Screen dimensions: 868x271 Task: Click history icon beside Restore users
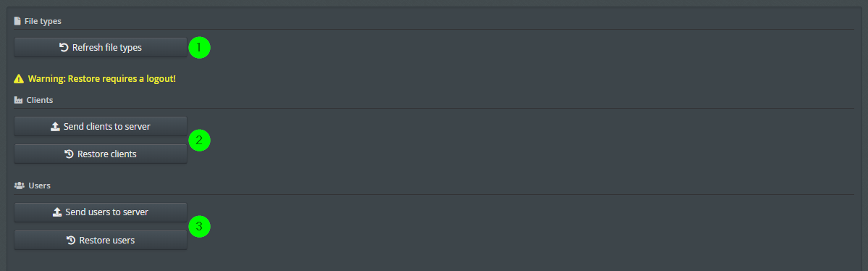[x=71, y=241]
